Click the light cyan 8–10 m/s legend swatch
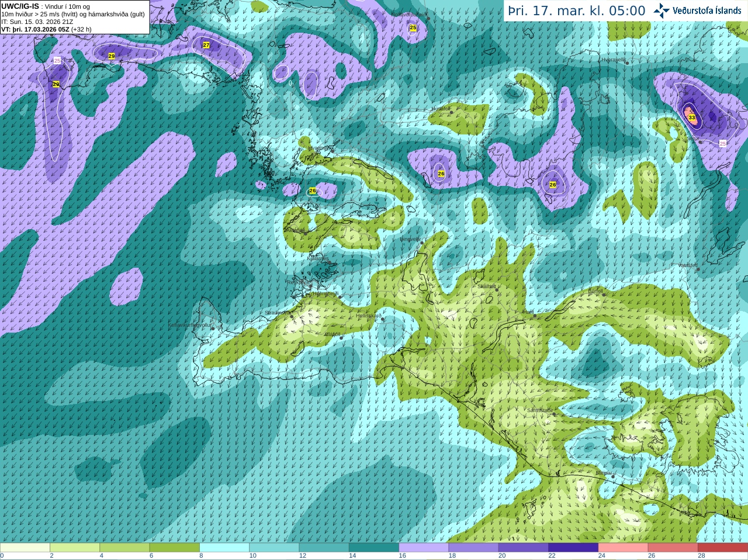This screenshot has width=748, height=560. pyautogui.click(x=224, y=548)
